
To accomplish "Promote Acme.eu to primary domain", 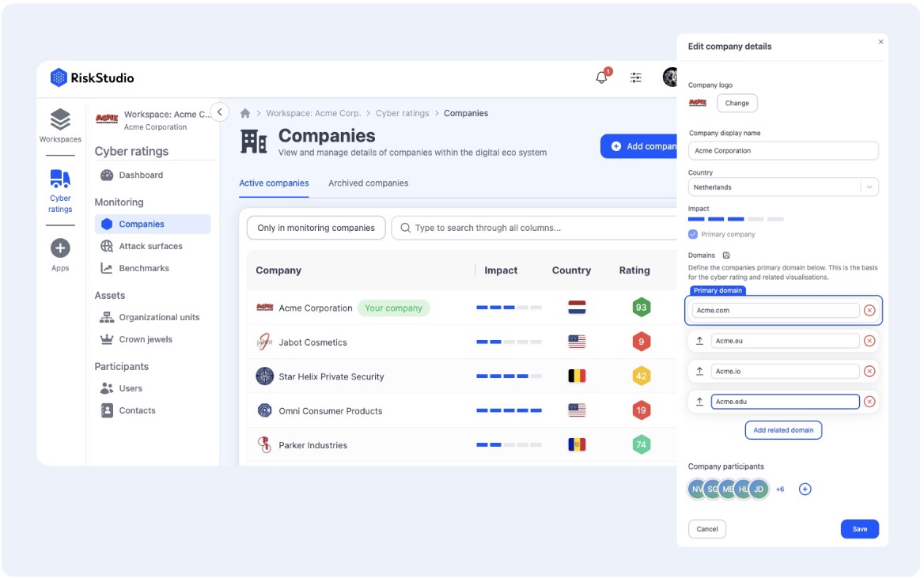I will (x=699, y=341).
